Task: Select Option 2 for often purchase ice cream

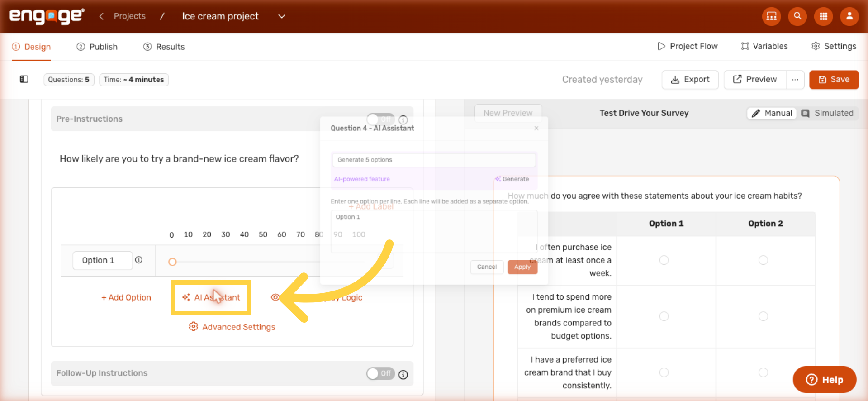Action: (763, 260)
